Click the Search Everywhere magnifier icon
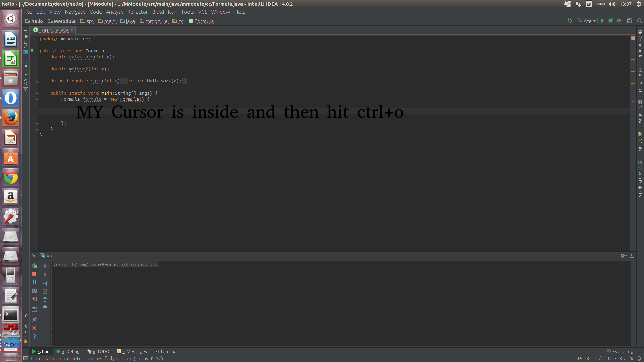Image resolution: width=644 pixels, height=362 pixels. point(640,21)
